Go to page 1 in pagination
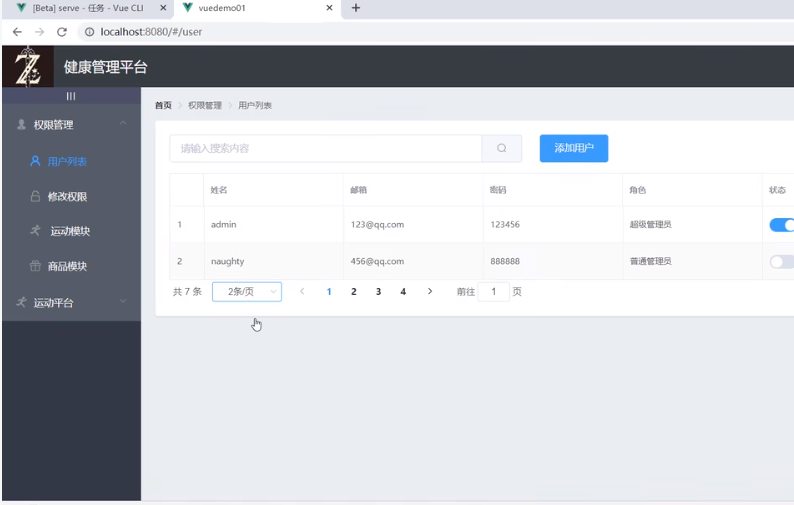Image resolution: width=794 pixels, height=505 pixels. 329,292
